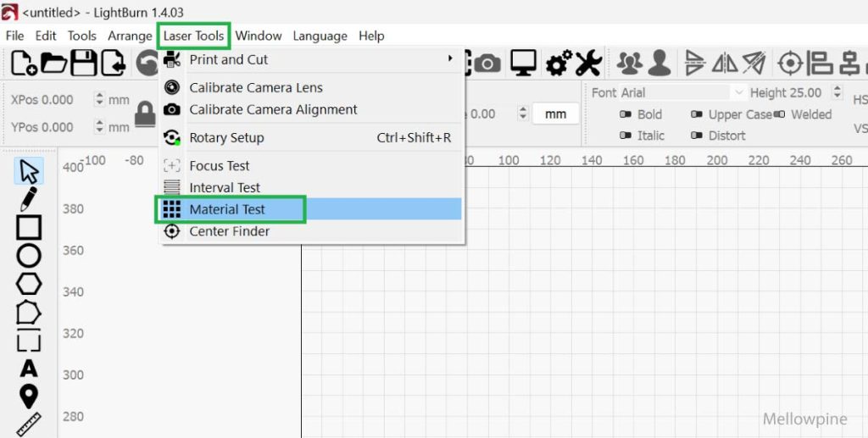This screenshot has height=438, width=868.
Task: Toggle the Italic font switch
Action: 626,136
